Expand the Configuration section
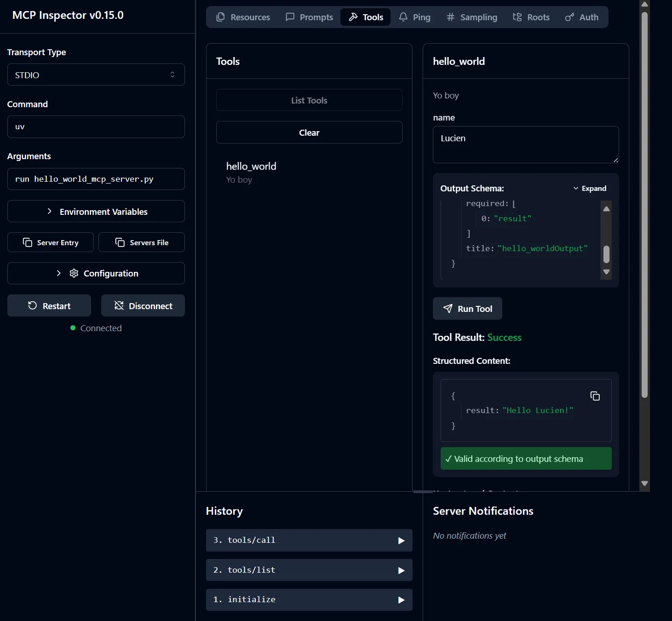 tap(96, 273)
